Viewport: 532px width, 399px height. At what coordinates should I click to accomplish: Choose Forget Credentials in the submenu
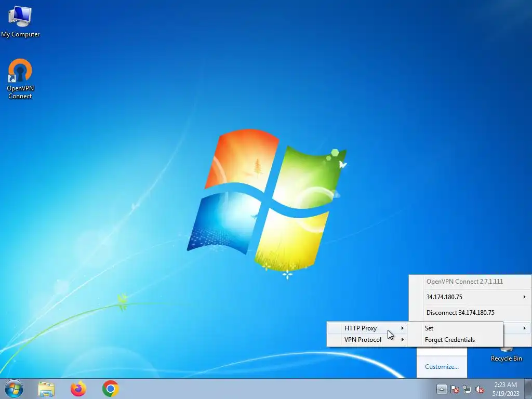tap(455, 340)
